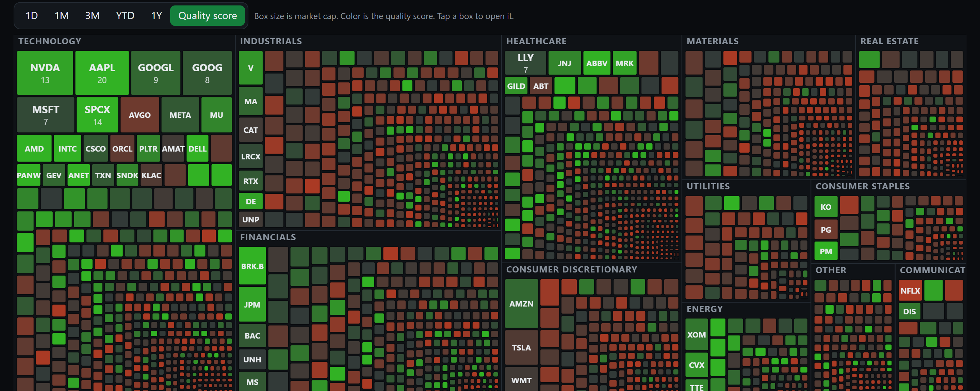Click the DELL stock tile

coord(197,148)
